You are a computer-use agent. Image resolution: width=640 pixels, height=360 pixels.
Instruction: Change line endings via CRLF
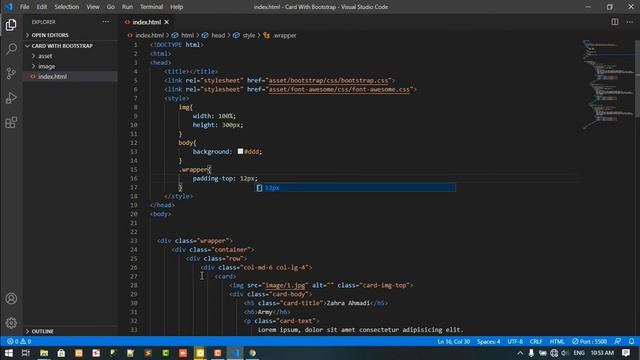coord(536,341)
